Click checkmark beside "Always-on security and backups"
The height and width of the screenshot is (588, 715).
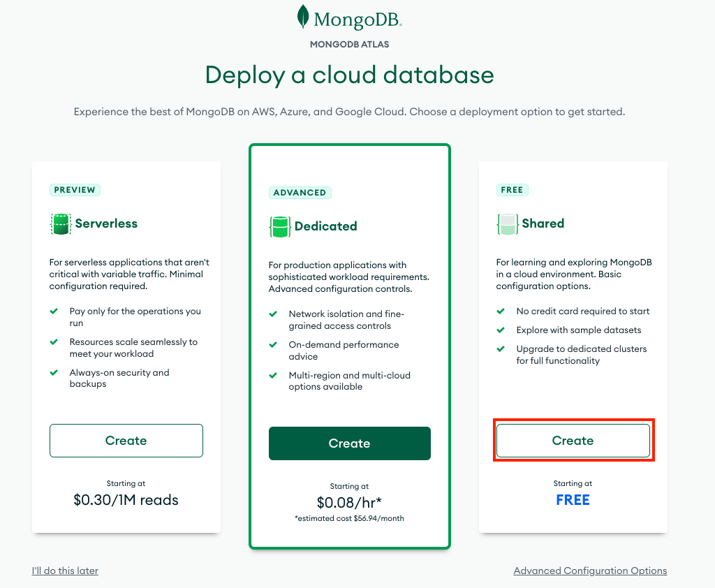[x=54, y=372]
